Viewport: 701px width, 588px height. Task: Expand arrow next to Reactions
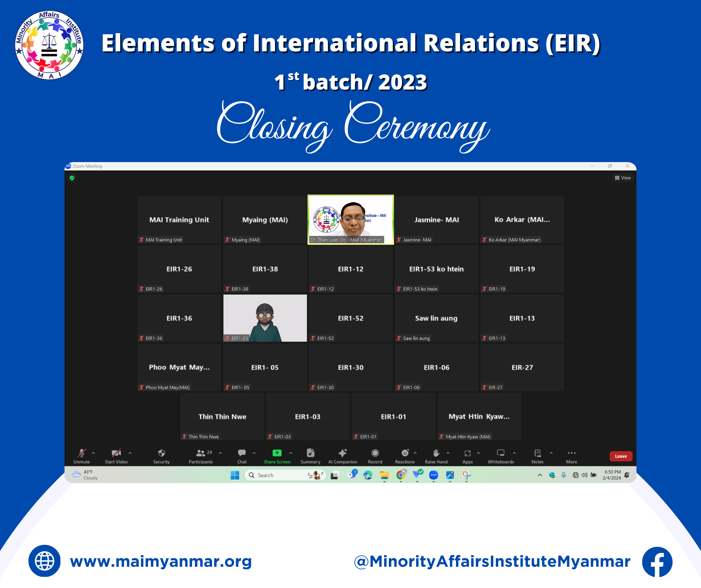(415, 453)
